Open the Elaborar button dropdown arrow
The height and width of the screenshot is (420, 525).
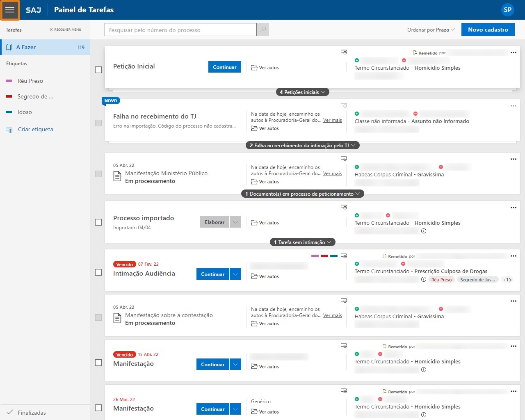pyautogui.click(x=235, y=222)
